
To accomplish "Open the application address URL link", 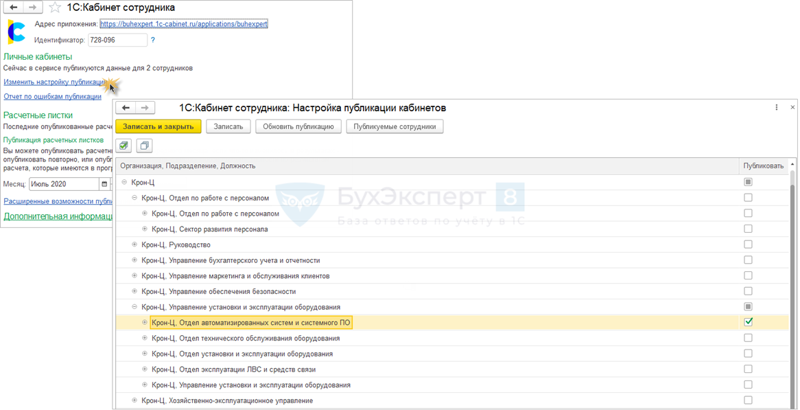I will pos(184,24).
